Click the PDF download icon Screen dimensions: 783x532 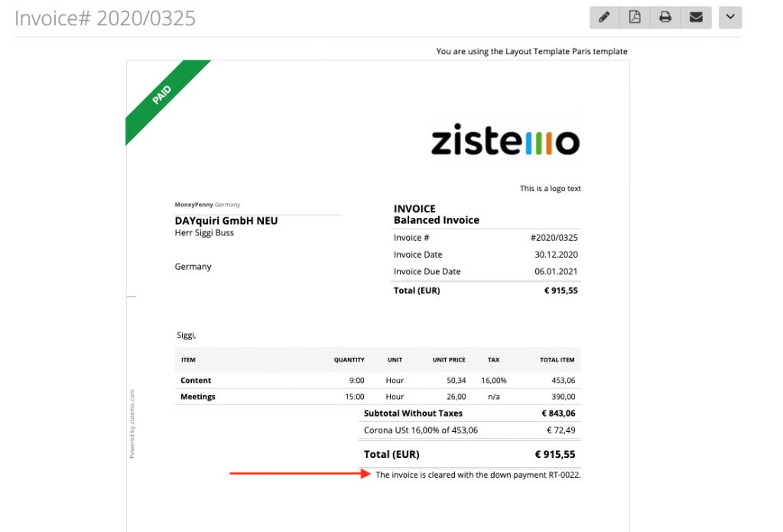[635, 17]
